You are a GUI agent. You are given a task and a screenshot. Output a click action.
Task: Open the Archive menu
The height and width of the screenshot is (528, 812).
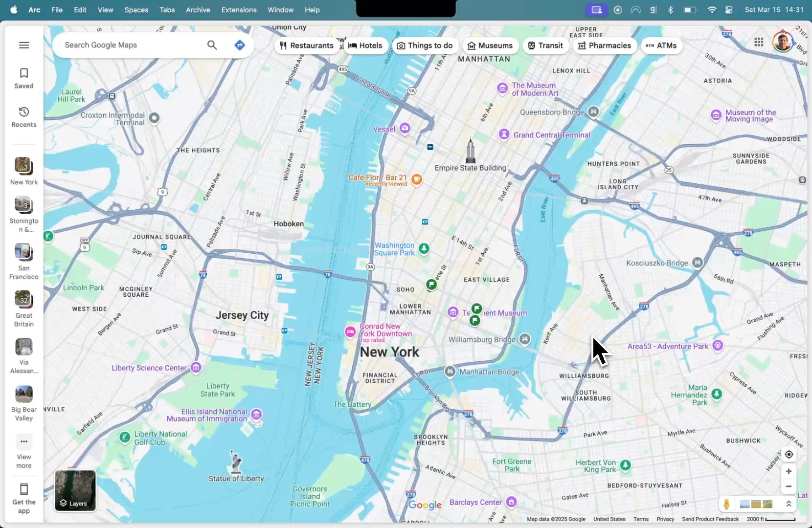[x=198, y=10]
